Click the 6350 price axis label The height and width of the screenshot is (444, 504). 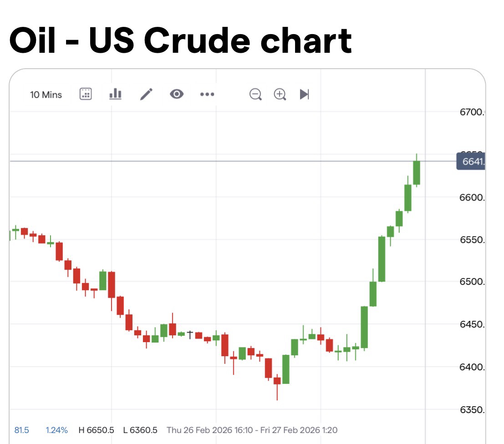pos(472,410)
